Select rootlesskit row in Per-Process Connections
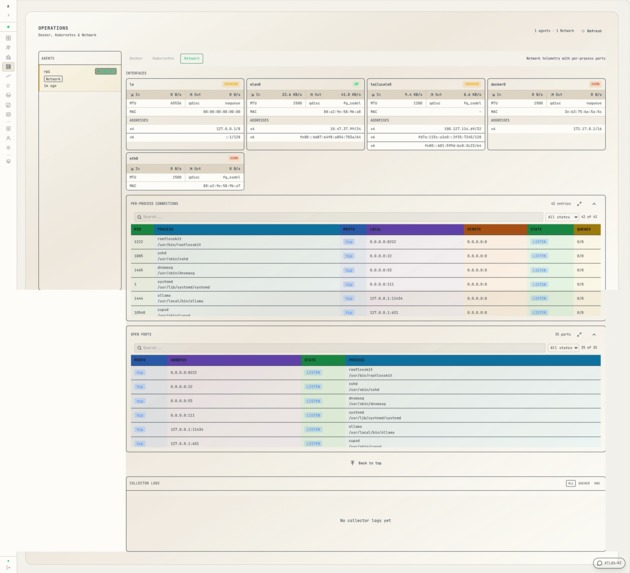Viewport: 630px width, 573px height. 366,242
